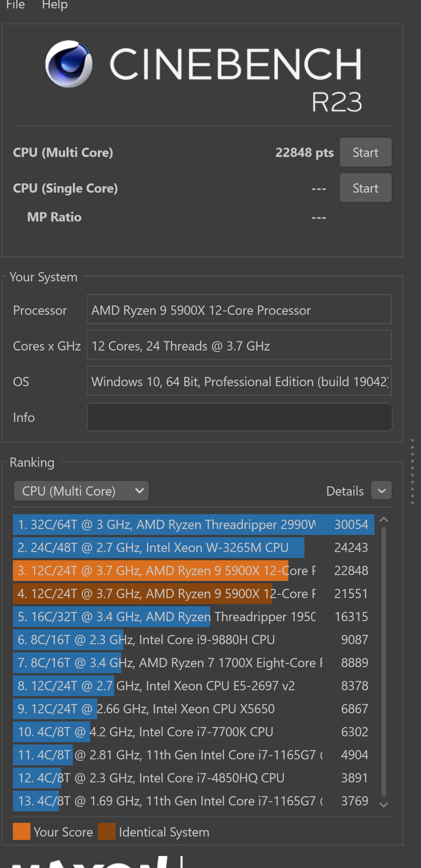The width and height of the screenshot is (421, 868).
Task: Select your score row with 22848
Action: pos(193,570)
